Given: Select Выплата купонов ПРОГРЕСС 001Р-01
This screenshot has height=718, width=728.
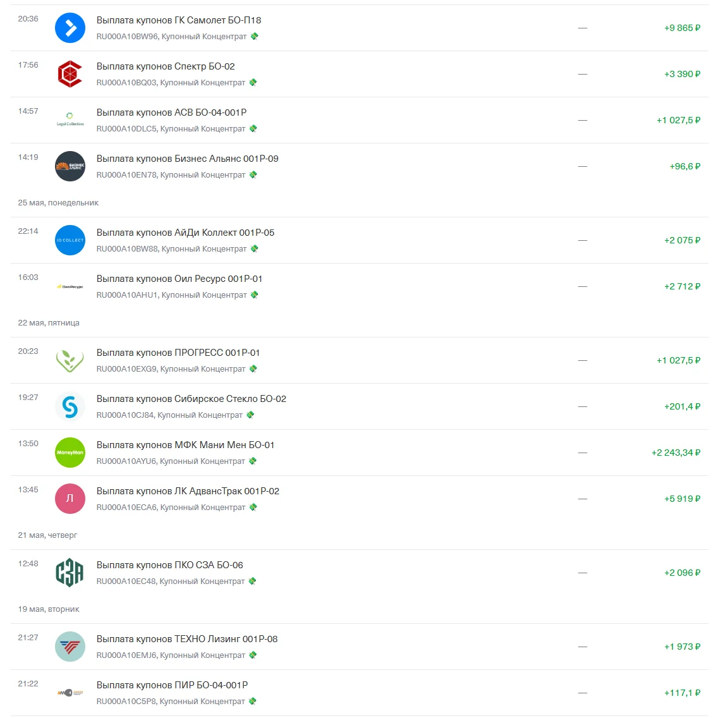Looking at the screenshot, I should [178, 353].
